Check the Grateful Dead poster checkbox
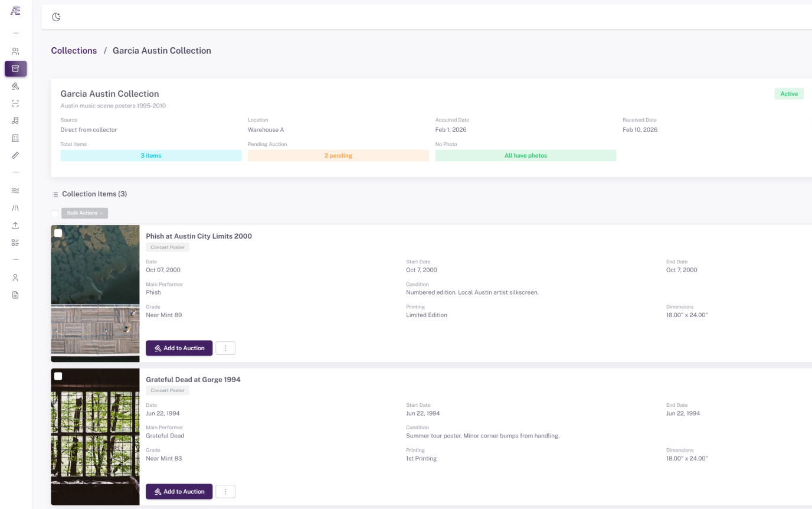812x509 pixels. click(x=58, y=376)
